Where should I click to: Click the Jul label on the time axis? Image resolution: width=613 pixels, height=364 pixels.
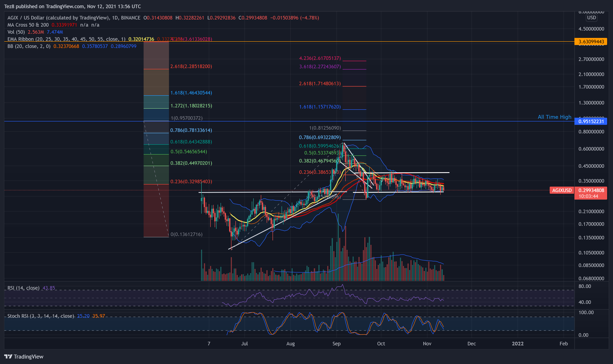(244, 343)
